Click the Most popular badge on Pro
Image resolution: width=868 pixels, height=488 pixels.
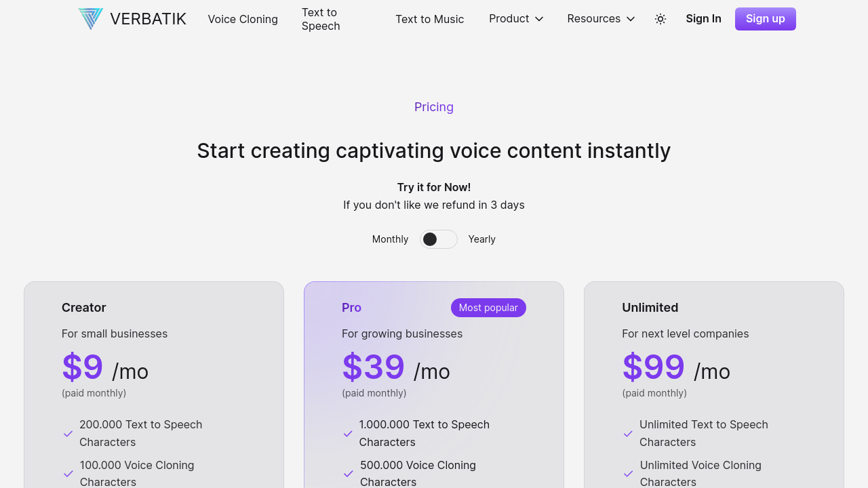488,308
